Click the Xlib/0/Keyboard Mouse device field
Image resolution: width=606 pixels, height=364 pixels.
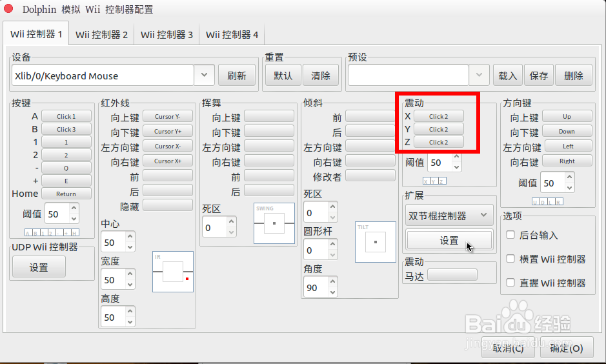point(103,75)
